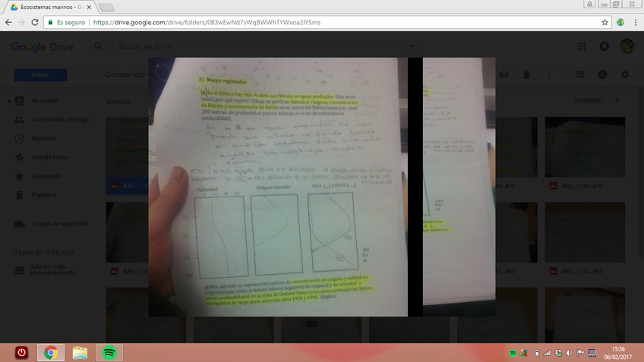The height and width of the screenshot is (362, 644).
Task: Switch to list view icon
Action: point(579,74)
